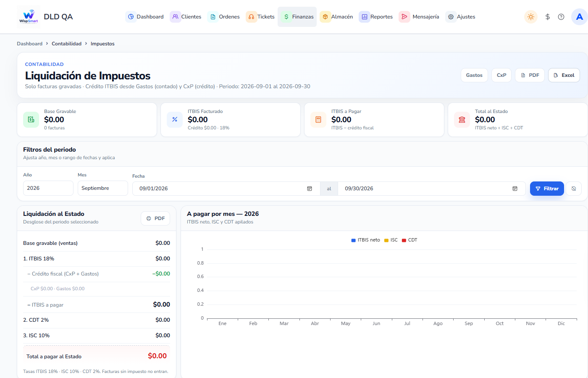Open the Mes dropdown showing Septiembre

click(x=103, y=188)
